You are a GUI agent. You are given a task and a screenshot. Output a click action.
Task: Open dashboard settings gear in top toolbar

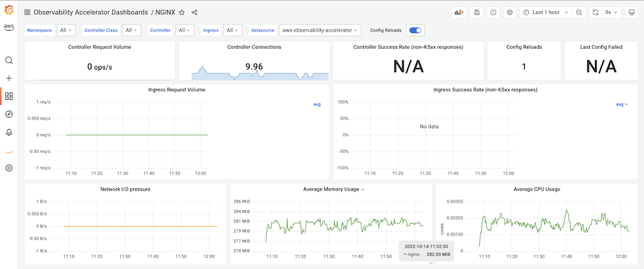509,12
